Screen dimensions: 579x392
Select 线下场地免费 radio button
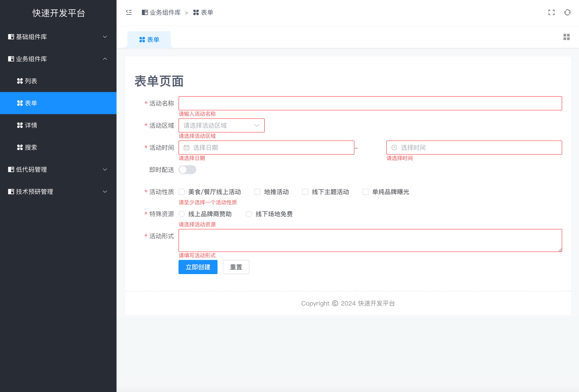pos(249,214)
